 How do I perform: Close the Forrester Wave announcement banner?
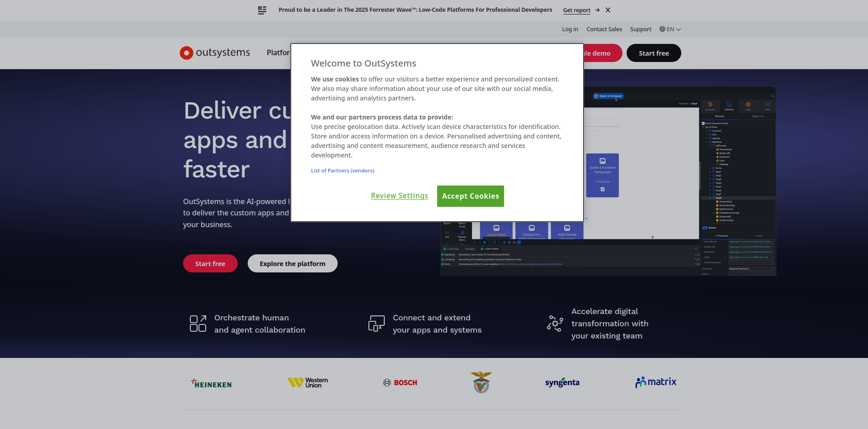(x=608, y=10)
